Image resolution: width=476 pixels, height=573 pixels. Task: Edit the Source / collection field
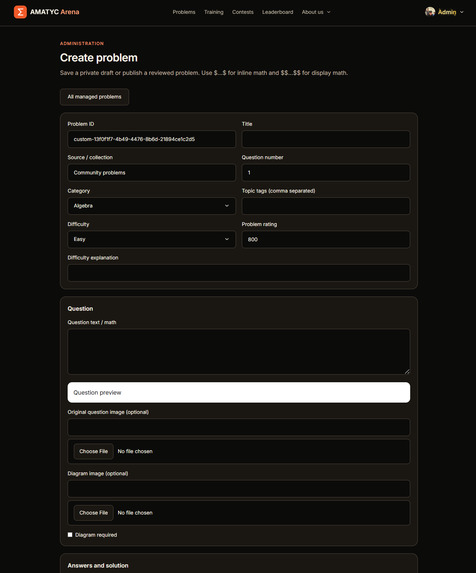click(151, 172)
